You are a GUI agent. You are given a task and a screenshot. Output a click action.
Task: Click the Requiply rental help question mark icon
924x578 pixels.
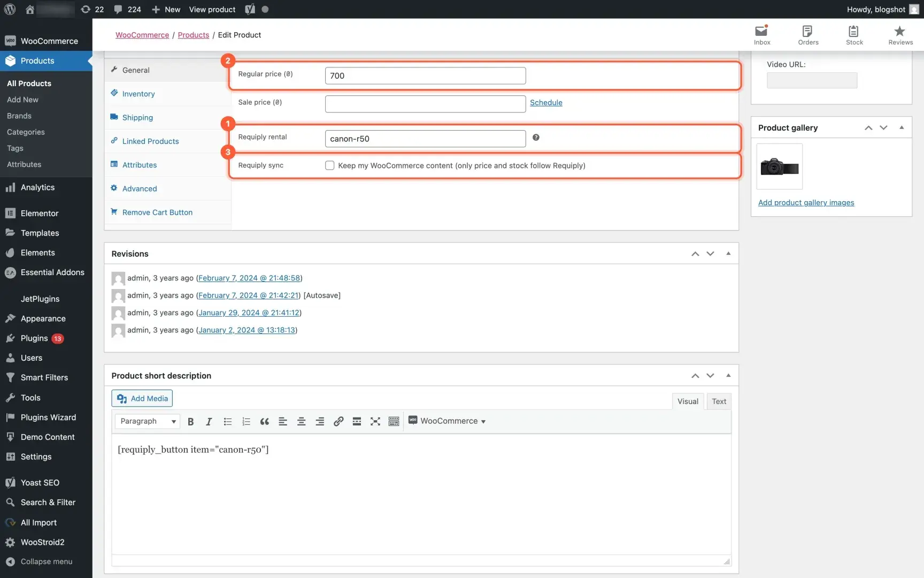(536, 138)
